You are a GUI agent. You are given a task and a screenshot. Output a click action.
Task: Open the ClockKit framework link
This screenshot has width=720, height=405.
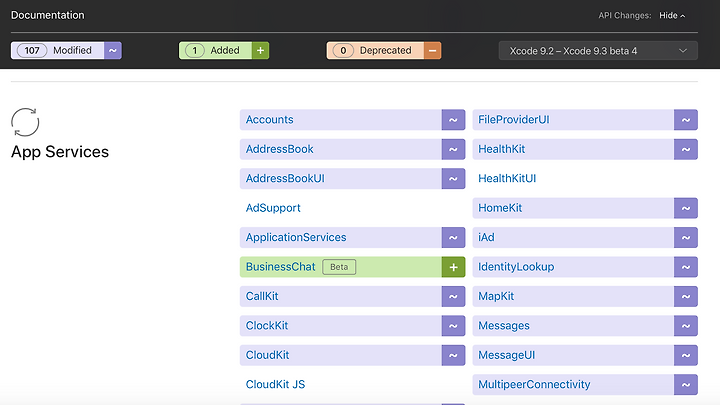267,326
